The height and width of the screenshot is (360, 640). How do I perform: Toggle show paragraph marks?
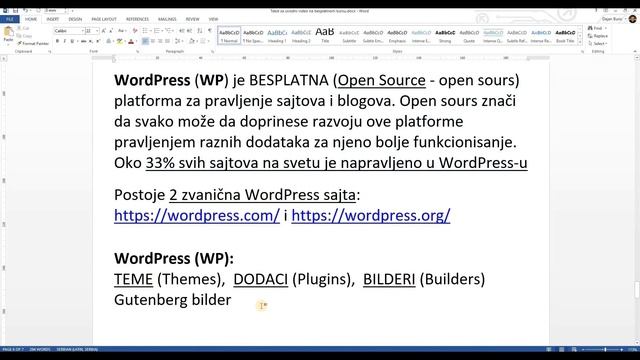pyautogui.click(x=210, y=31)
